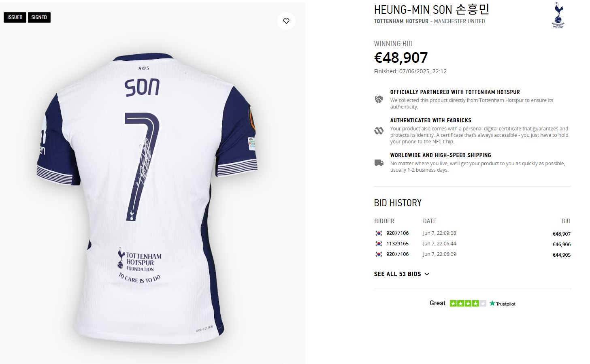
Task: Click the ISSUED tag badge
Action: click(15, 17)
